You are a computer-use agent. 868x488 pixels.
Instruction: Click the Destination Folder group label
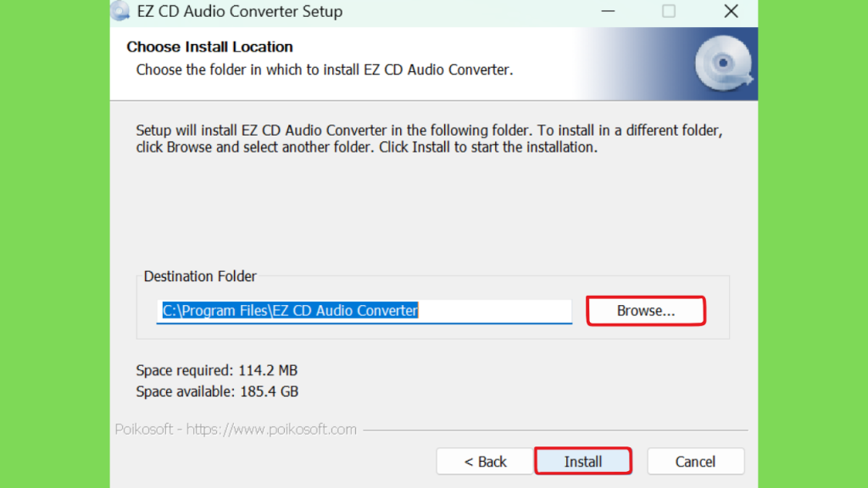pyautogui.click(x=200, y=276)
